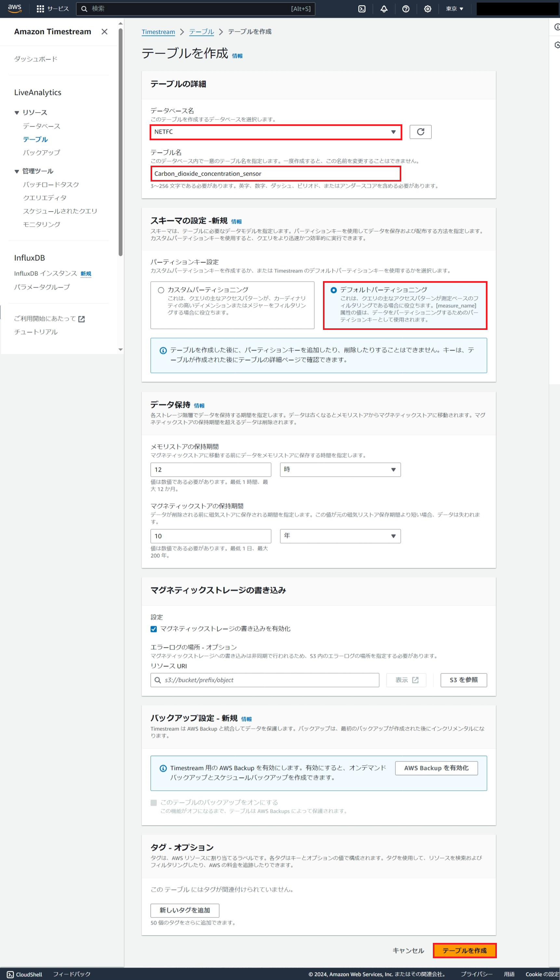Click the テーブルを作成 button
This screenshot has width=560, height=980.
pos(464,950)
